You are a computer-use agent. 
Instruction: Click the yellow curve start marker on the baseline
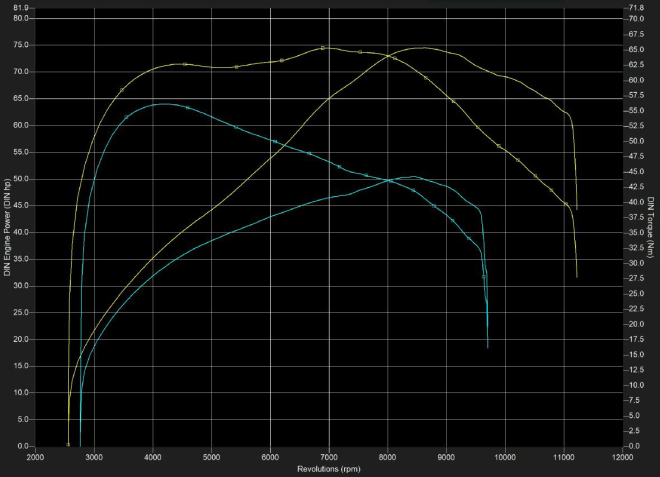click(x=68, y=444)
